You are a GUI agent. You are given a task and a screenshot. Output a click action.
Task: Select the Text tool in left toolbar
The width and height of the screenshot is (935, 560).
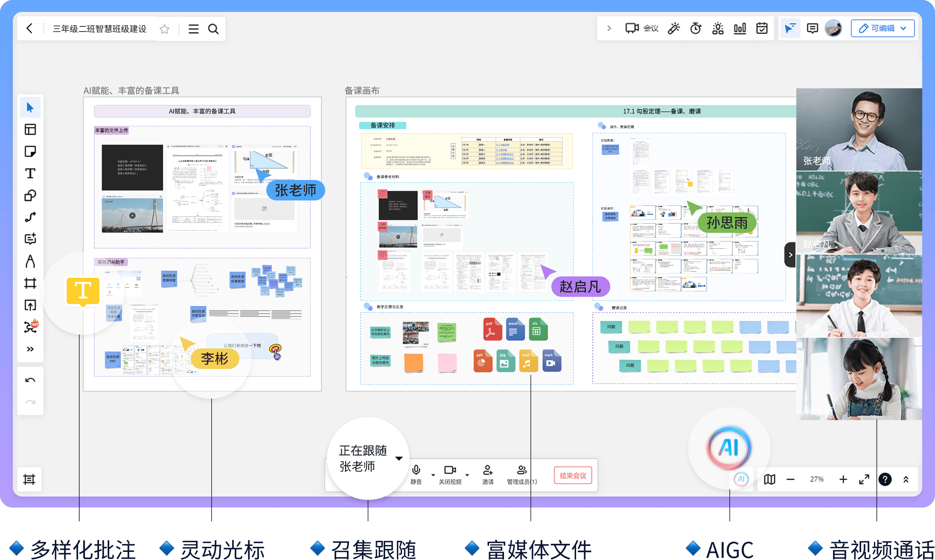(30, 173)
